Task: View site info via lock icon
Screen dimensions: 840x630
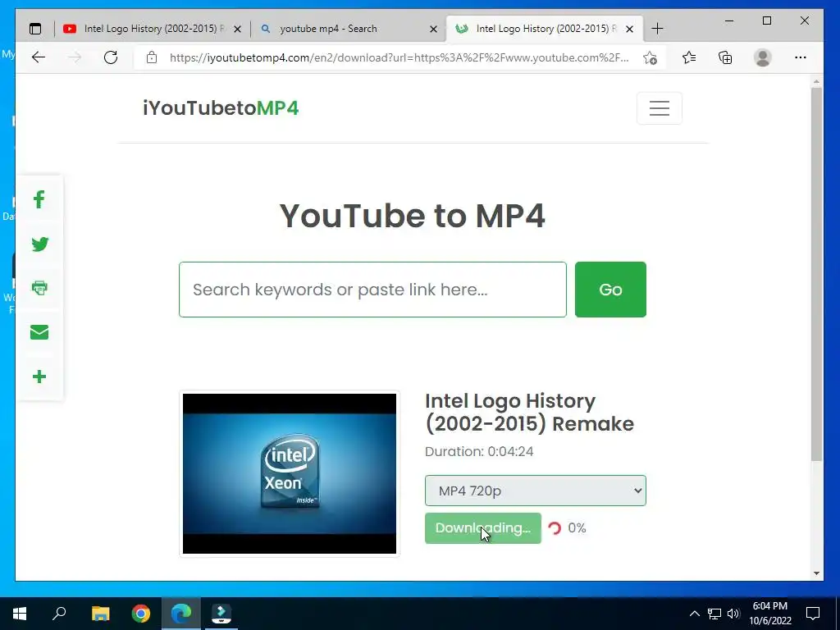Action: [152, 57]
